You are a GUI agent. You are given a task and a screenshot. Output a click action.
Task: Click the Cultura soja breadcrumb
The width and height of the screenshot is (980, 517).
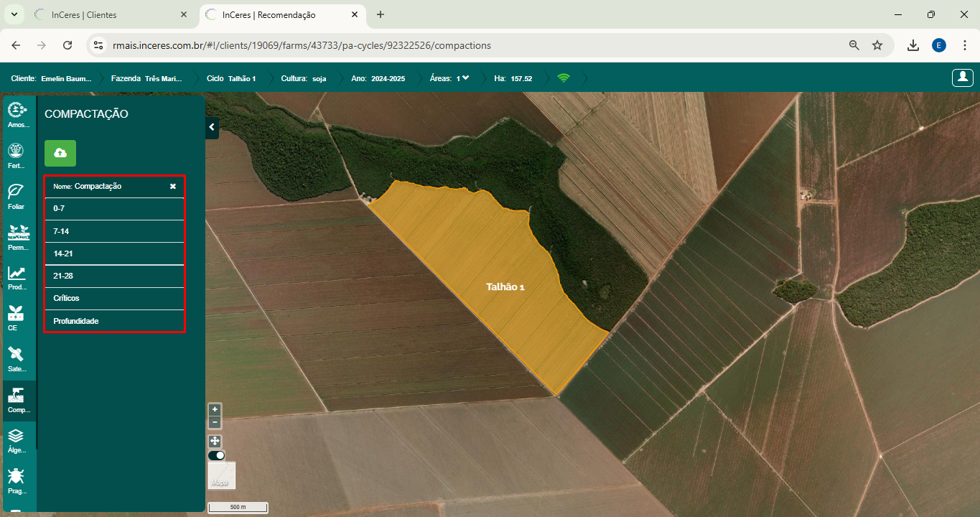pos(304,78)
